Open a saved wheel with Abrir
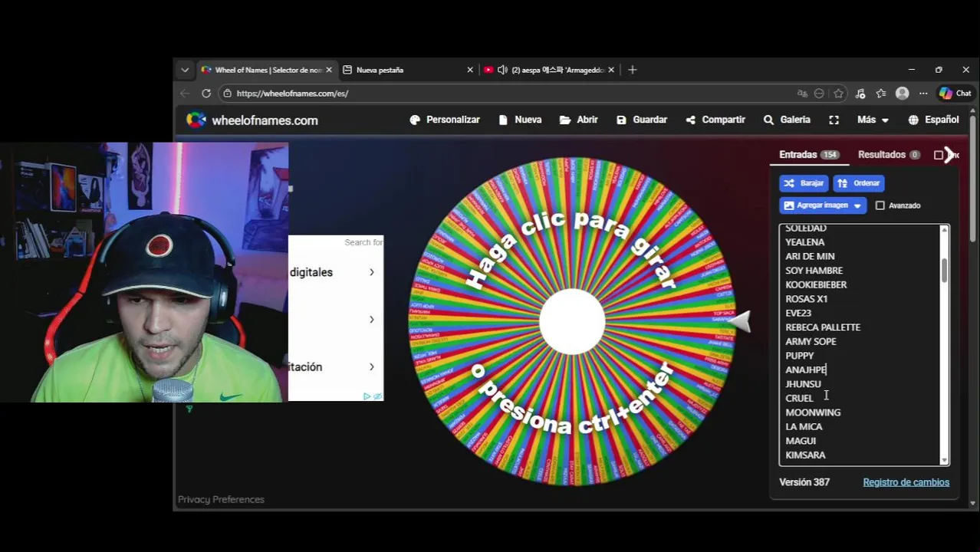Screen dimensions: 980x552 pos(579,120)
